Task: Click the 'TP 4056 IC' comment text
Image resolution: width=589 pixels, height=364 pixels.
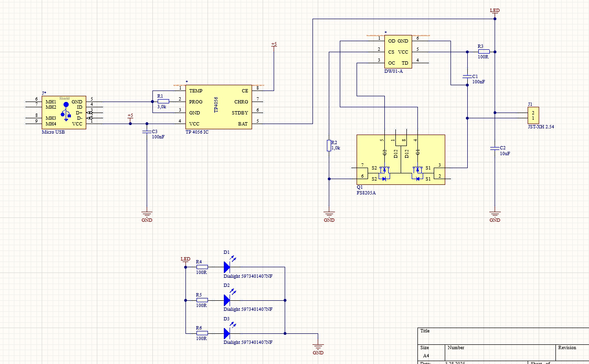Action: pyautogui.click(x=197, y=132)
